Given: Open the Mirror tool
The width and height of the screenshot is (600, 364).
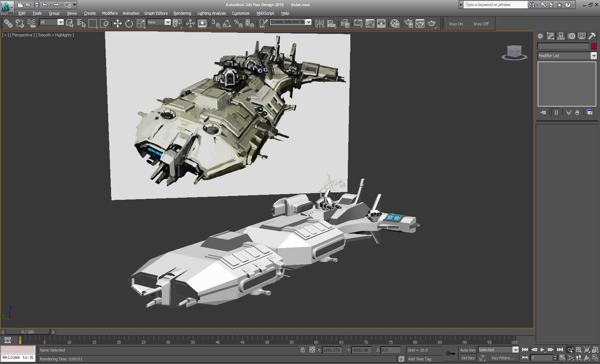Looking at the screenshot, I should click(x=320, y=24).
